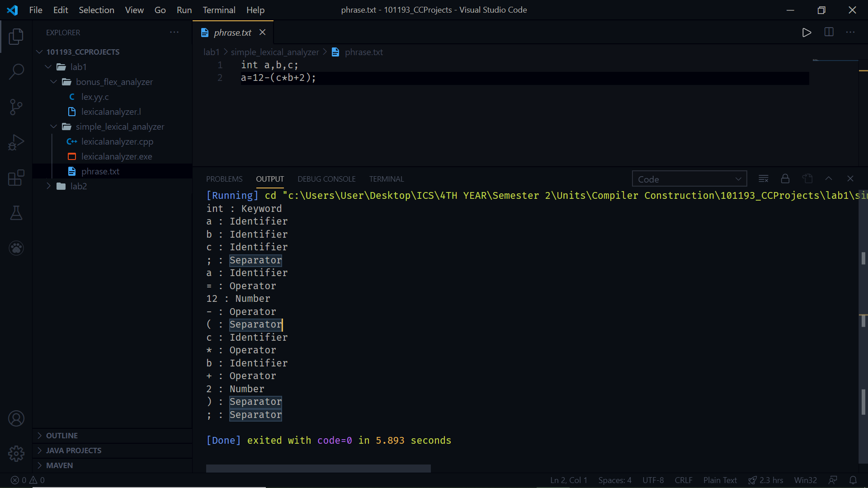Toggle output scroll lock
This screenshot has width=868, height=488.
pos(785,179)
